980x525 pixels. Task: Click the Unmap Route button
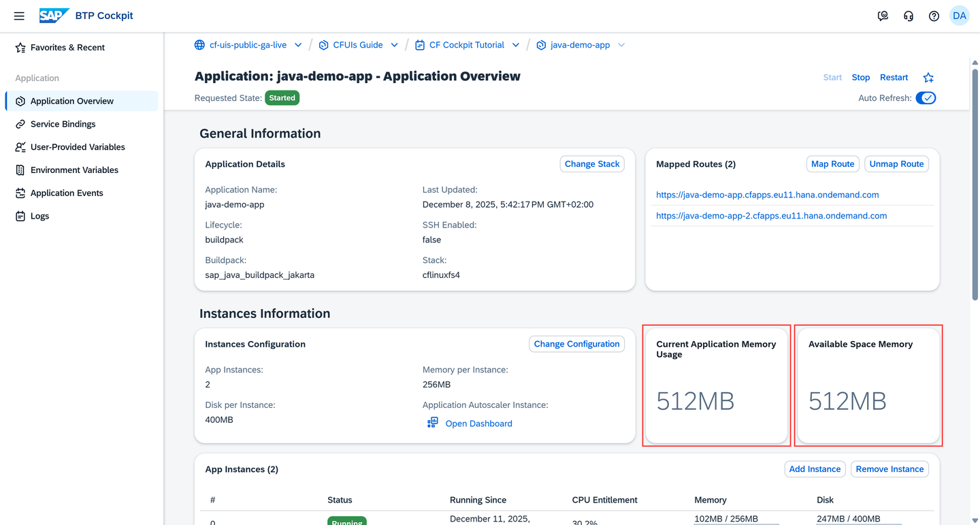coord(897,164)
